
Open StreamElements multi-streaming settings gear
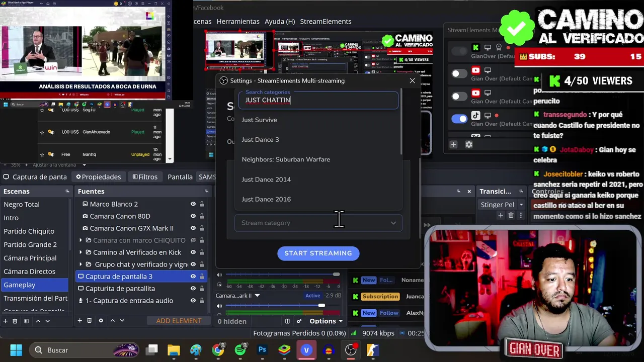click(x=469, y=145)
